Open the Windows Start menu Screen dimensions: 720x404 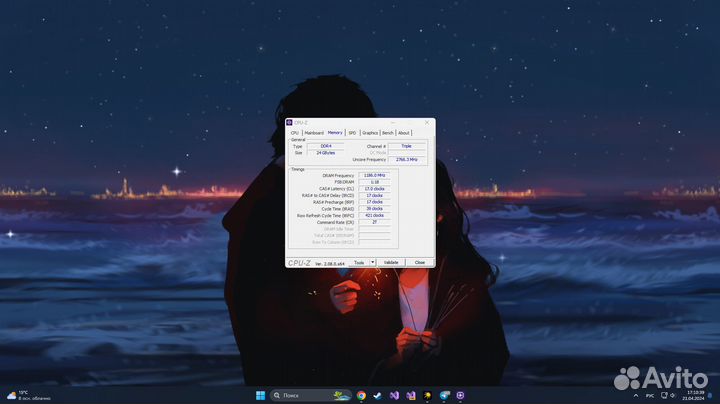[260, 395]
